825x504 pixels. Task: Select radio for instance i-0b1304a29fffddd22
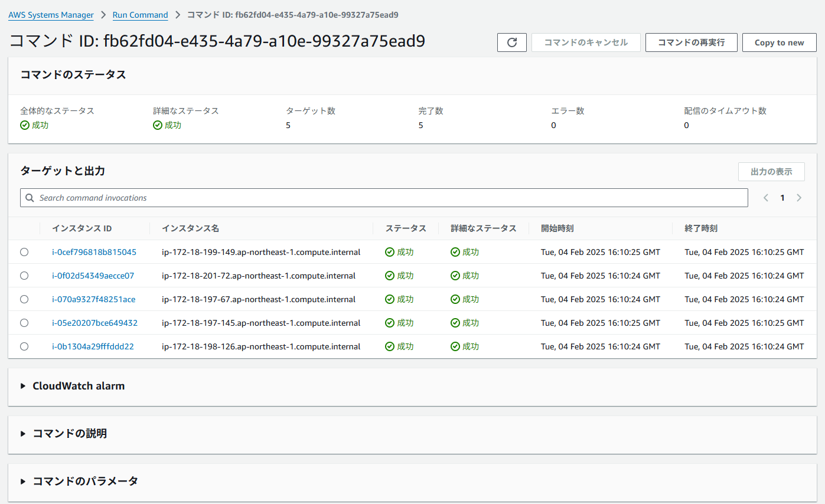coord(24,346)
